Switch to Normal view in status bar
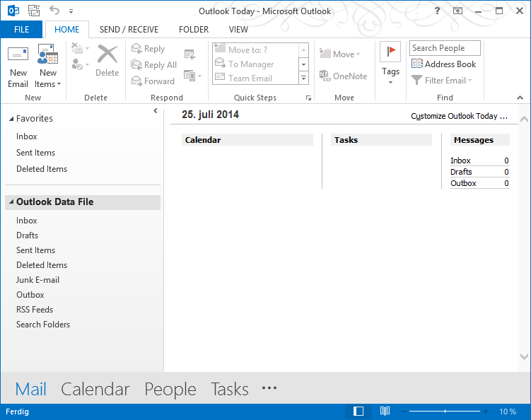This screenshot has height=420, width=531. click(x=358, y=412)
